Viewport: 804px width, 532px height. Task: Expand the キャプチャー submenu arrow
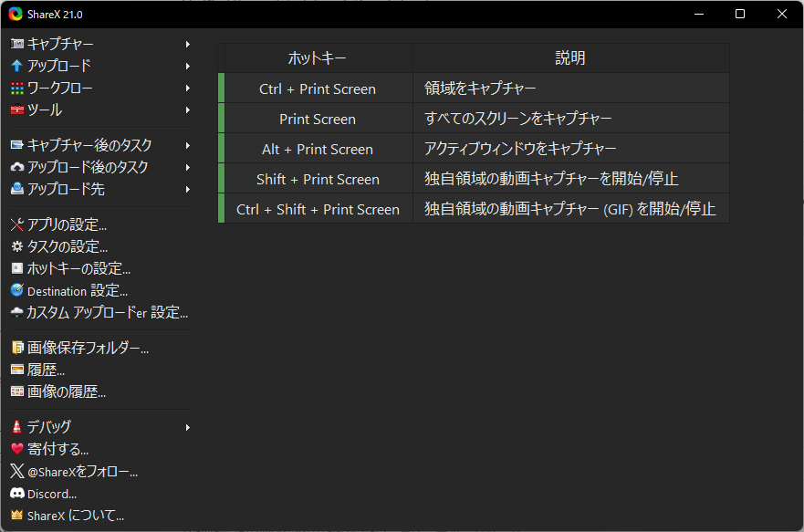point(188,44)
